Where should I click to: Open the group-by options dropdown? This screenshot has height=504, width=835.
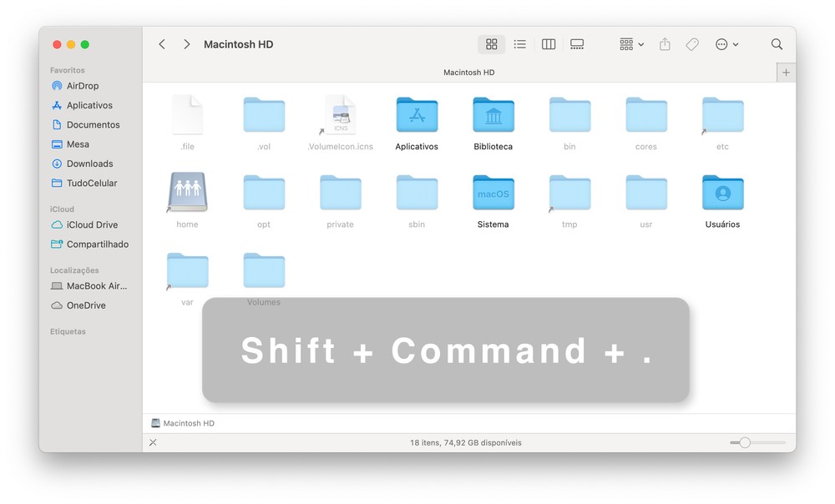coord(631,44)
